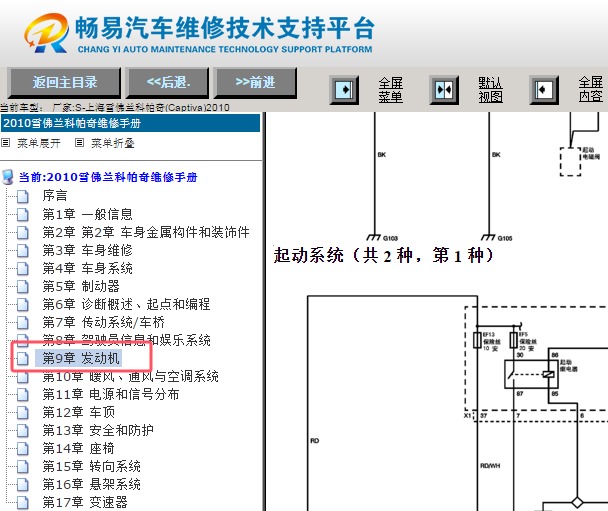Image resolution: width=608 pixels, height=511 pixels.
Task: Open 第14章 座椅
Action: [79, 448]
